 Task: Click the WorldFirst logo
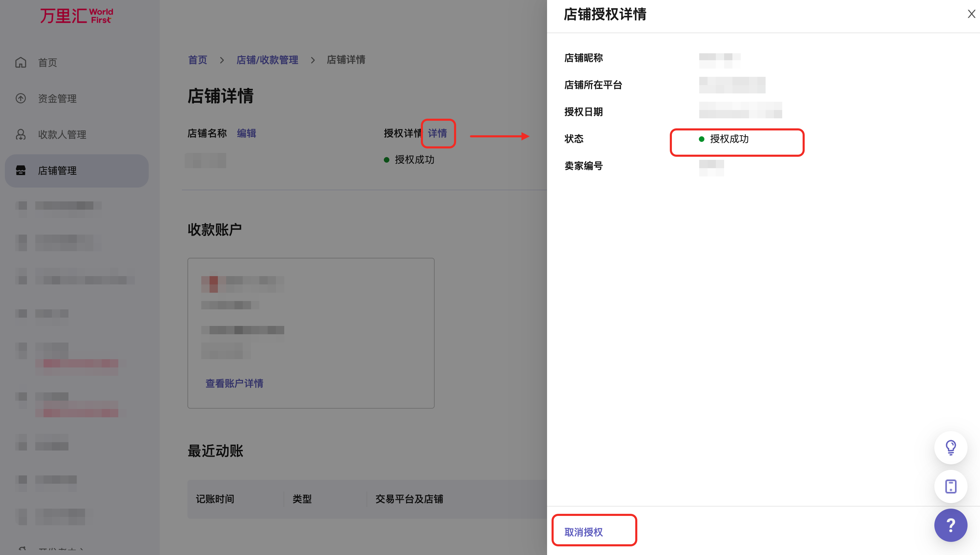[x=76, y=16]
